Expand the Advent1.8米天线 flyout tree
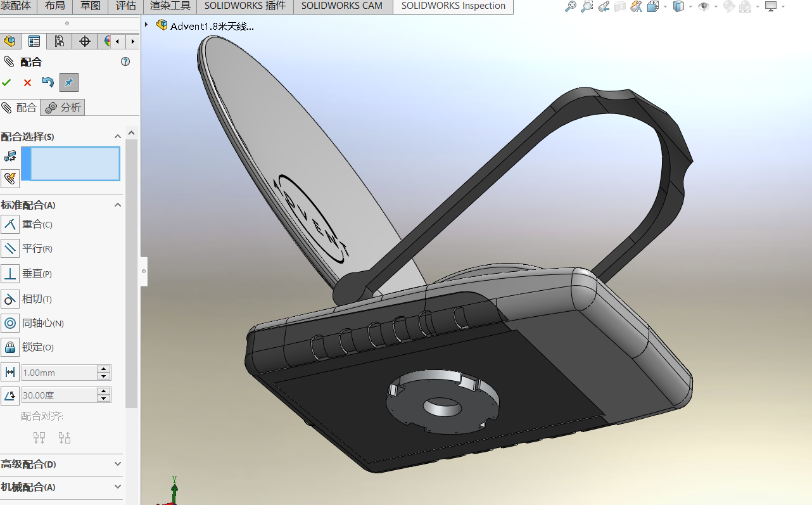The width and height of the screenshot is (812, 505). click(146, 25)
